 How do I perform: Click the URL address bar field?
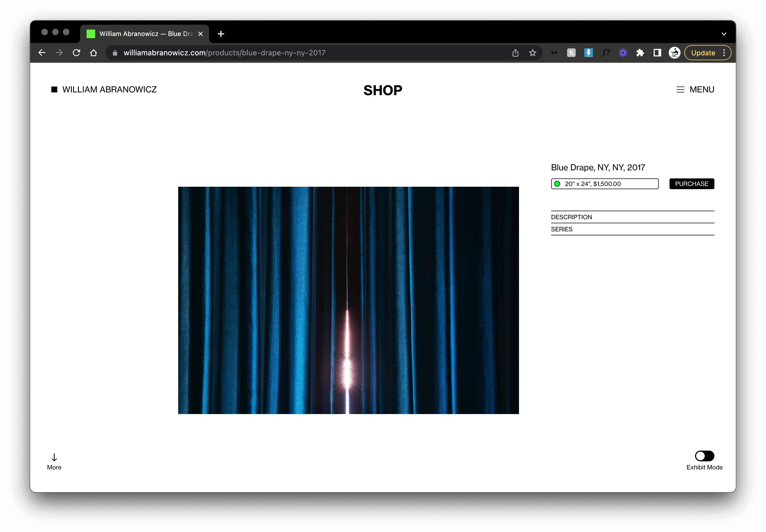click(x=300, y=53)
